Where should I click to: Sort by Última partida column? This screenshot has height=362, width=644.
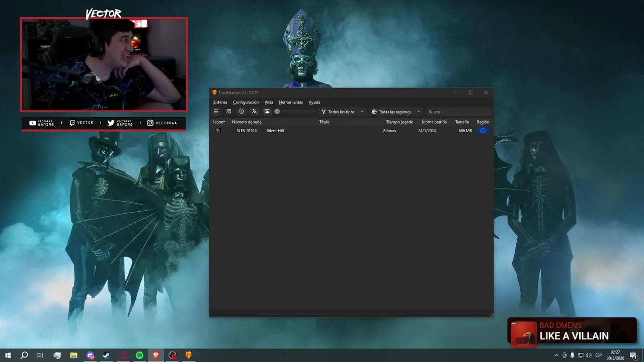tap(434, 122)
